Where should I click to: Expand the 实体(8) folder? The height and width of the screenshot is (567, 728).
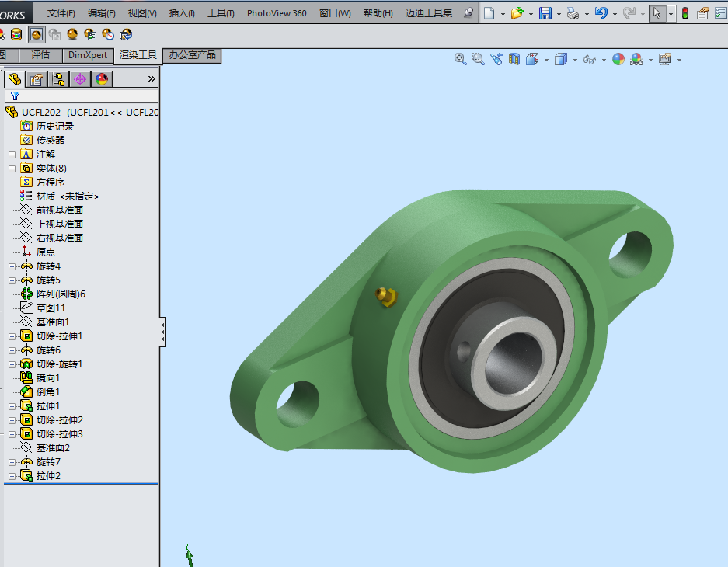click(12, 169)
